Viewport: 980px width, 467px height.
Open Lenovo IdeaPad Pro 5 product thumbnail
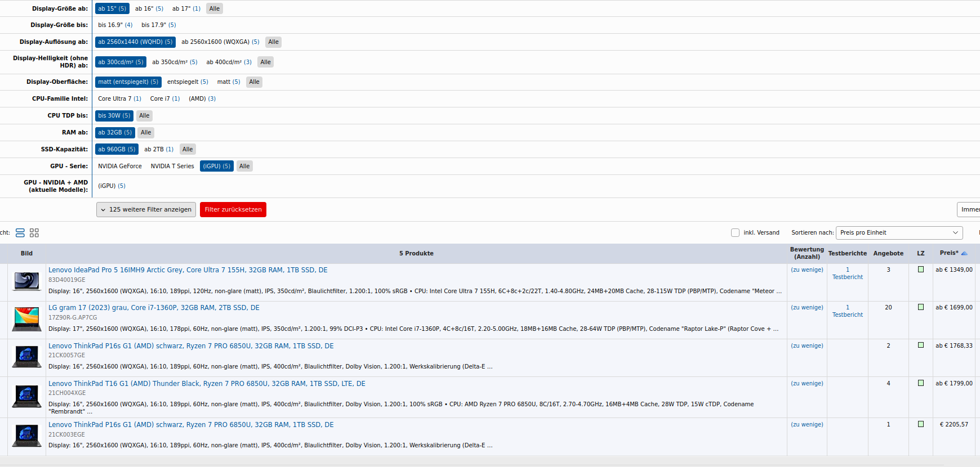click(x=27, y=281)
